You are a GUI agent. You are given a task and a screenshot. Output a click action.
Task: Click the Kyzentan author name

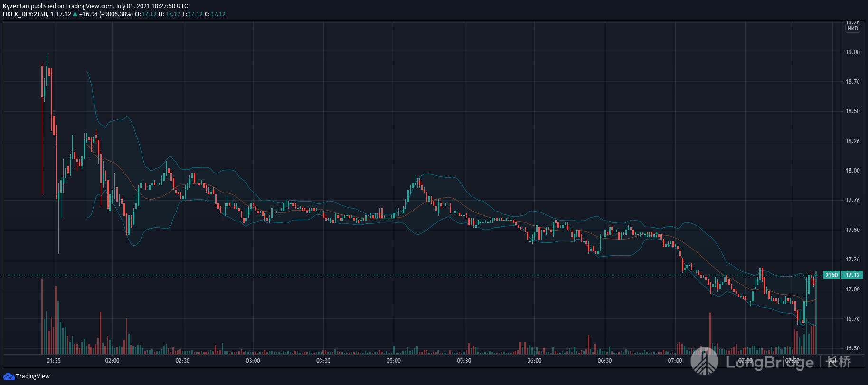tap(16, 6)
